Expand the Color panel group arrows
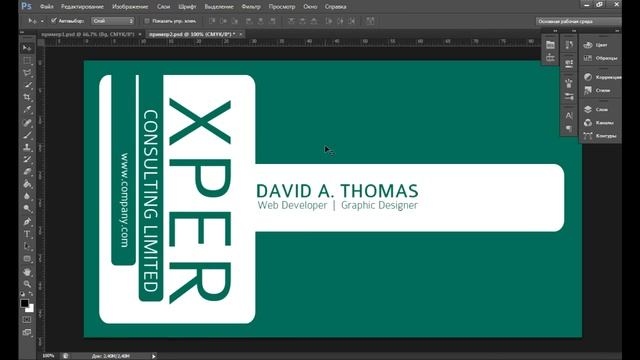The image size is (640, 360). pos(617,31)
